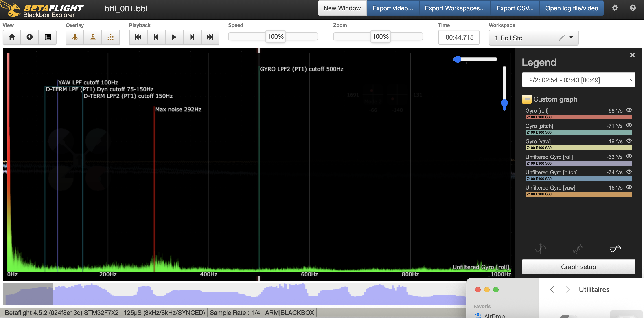Click the home view icon
The image size is (644, 318).
click(12, 37)
